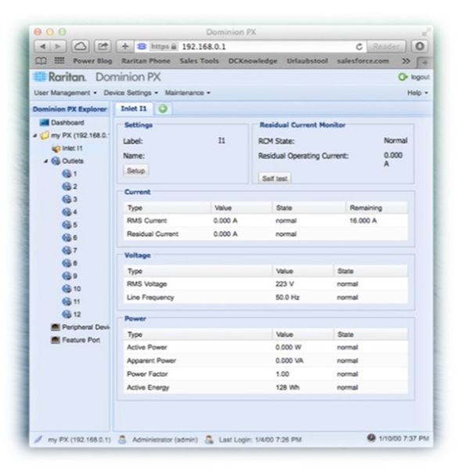Open the User Management dropdown menu

(65, 92)
